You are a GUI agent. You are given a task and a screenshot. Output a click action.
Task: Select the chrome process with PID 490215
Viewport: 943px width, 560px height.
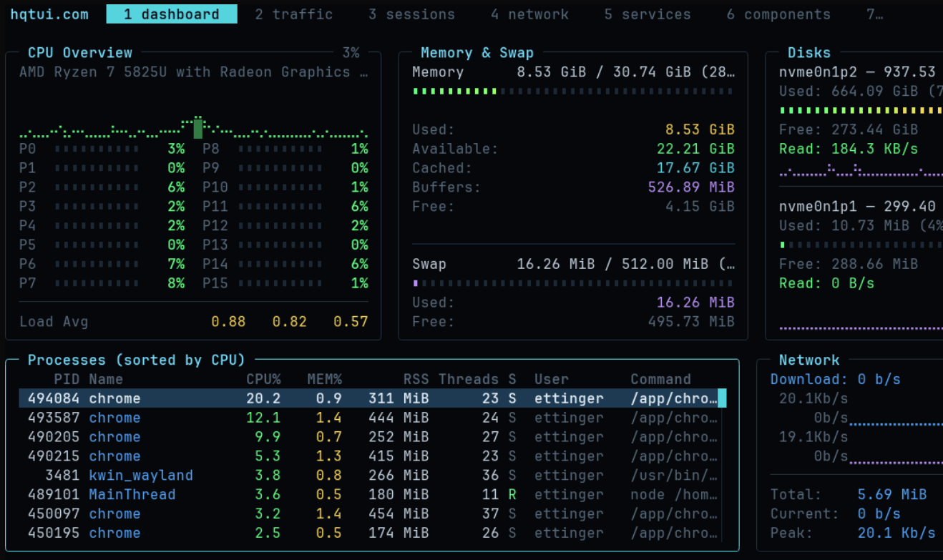coord(369,456)
